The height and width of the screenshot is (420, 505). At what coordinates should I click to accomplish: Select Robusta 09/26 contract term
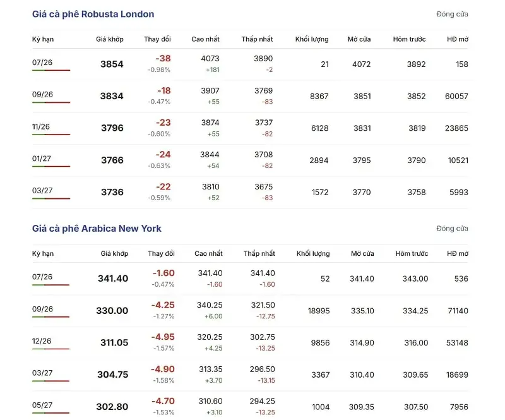pyautogui.click(x=42, y=95)
